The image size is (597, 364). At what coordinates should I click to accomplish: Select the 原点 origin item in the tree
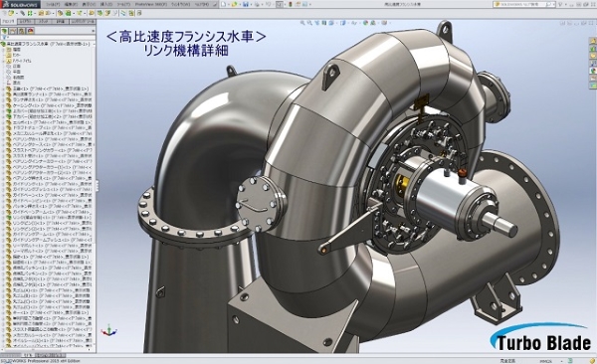(16, 83)
